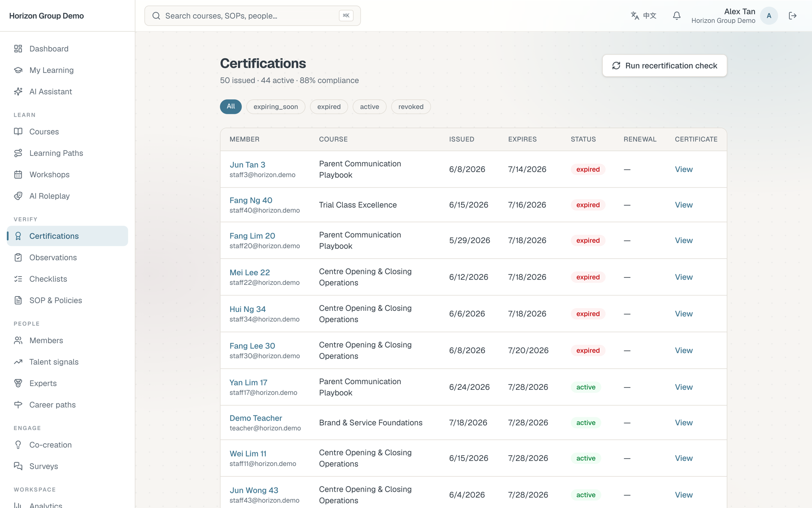Click the EXPIRES column header
Screen dimensions: 812x508
[522, 139]
